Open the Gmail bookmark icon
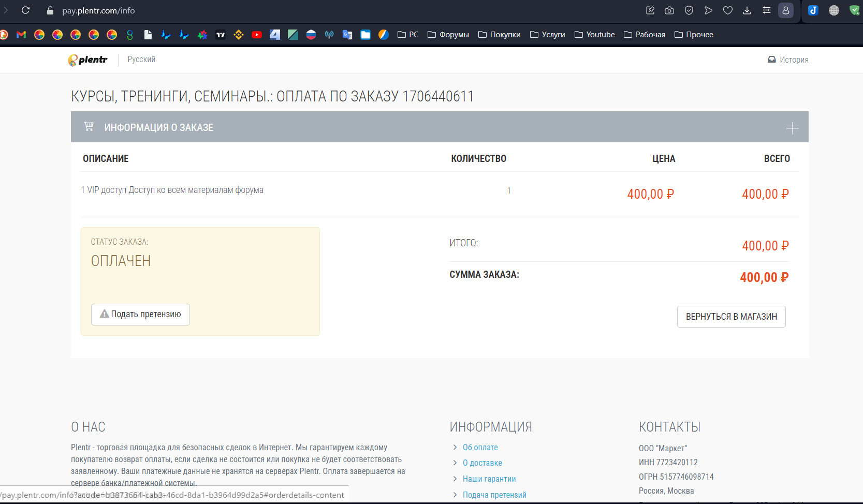Screen dimensions: 863x504 pyautogui.click(x=21, y=35)
